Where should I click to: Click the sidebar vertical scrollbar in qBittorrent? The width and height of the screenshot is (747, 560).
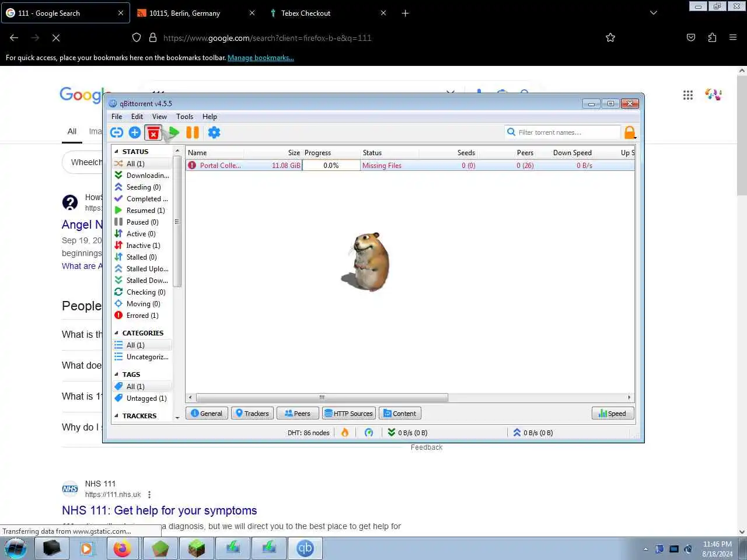(177, 222)
